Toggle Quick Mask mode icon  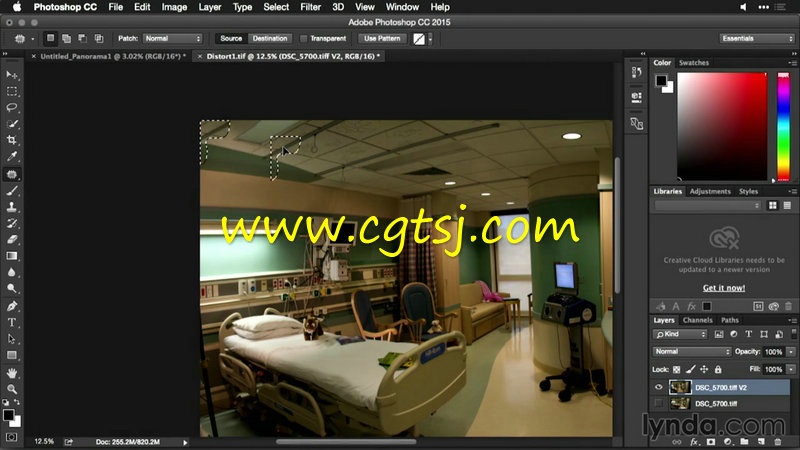pos(11,437)
